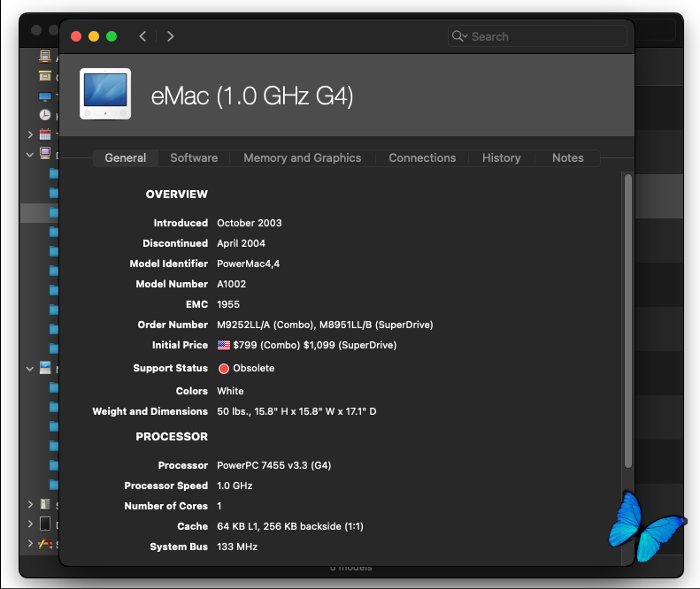Image resolution: width=700 pixels, height=589 pixels.
Task: Open the search magnifier options menu
Action: click(x=459, y=36)
